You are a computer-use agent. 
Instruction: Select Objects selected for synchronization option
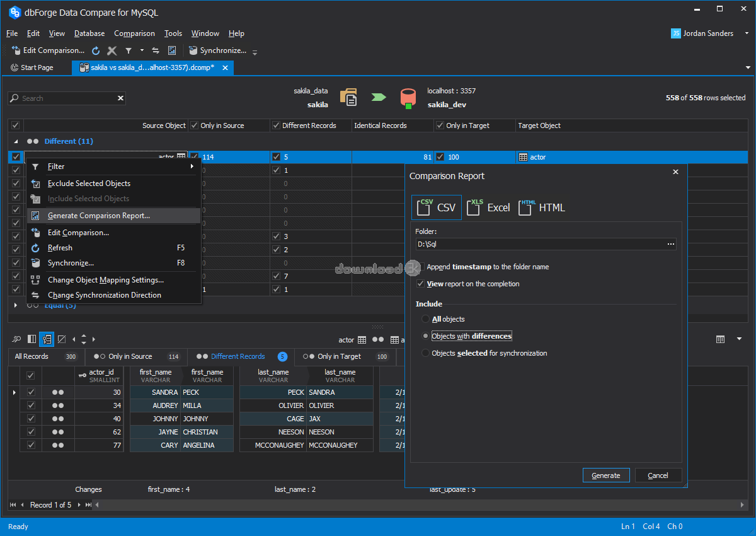[426, 353]
